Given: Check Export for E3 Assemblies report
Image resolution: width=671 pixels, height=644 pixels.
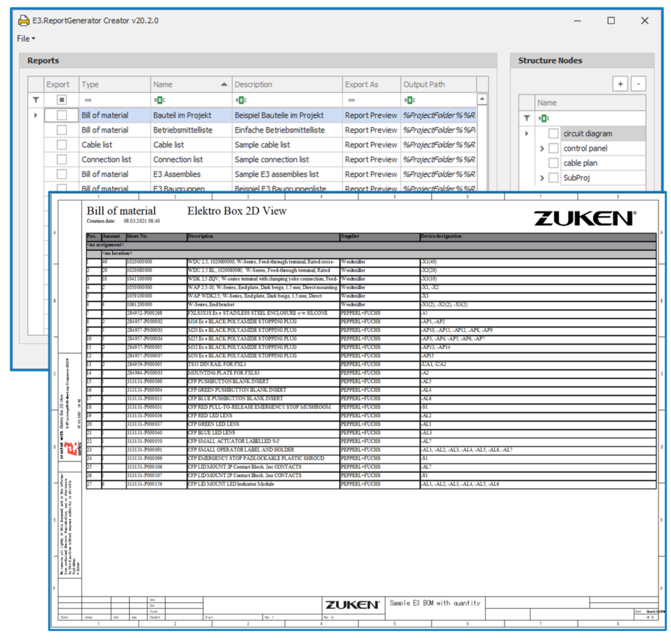Looking at the screenshot, I should pyautogui.click(x=62, y=174).
